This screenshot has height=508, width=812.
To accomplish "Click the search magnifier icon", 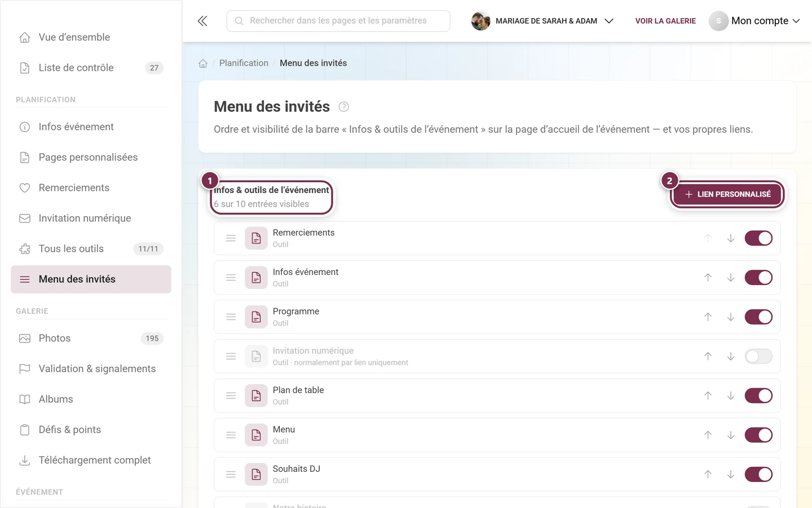I will pyautogui.click(x=239, y=21).
